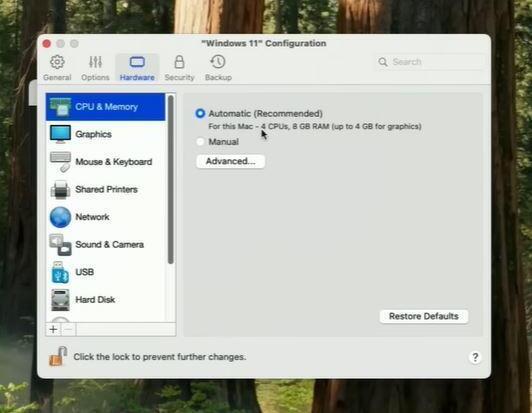Screen dimensions: 532x413
Task: Select the CPU & Memory list row
Action: pos(106,107)
